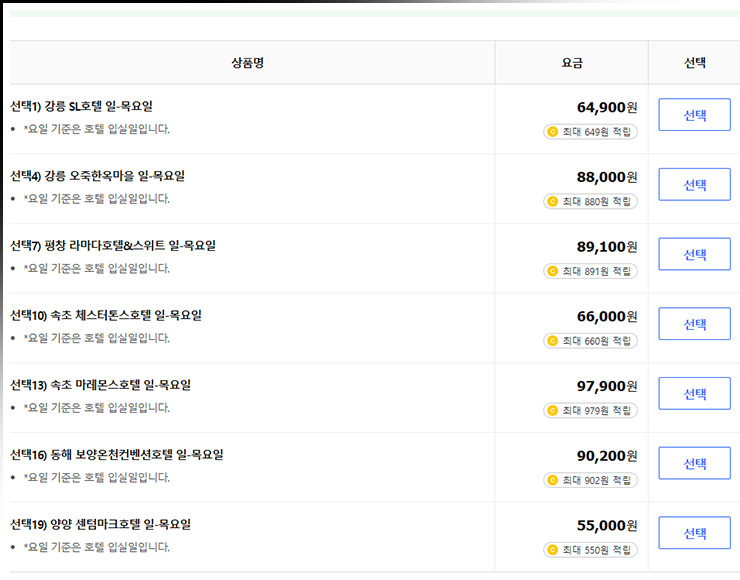The height and width of the screenshot is (580, 740).
Task: Select 양양 센텀마크호텔 using its 선택 button
Action: (x=694, y=533)
